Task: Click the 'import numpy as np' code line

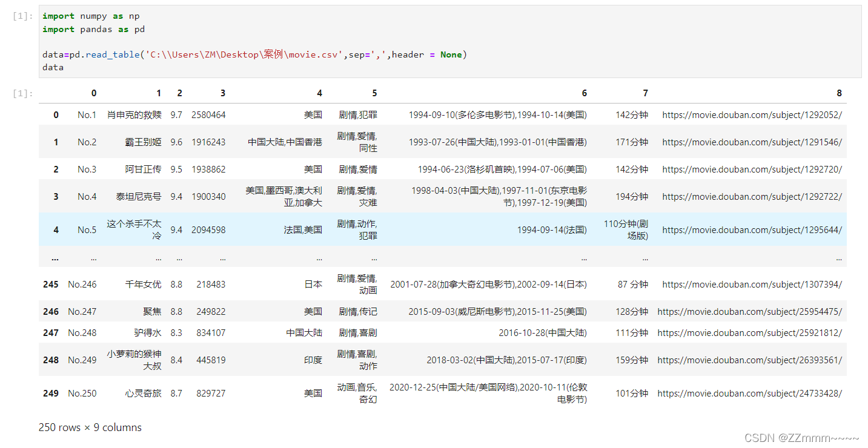Action: click(x=91, y=16)
